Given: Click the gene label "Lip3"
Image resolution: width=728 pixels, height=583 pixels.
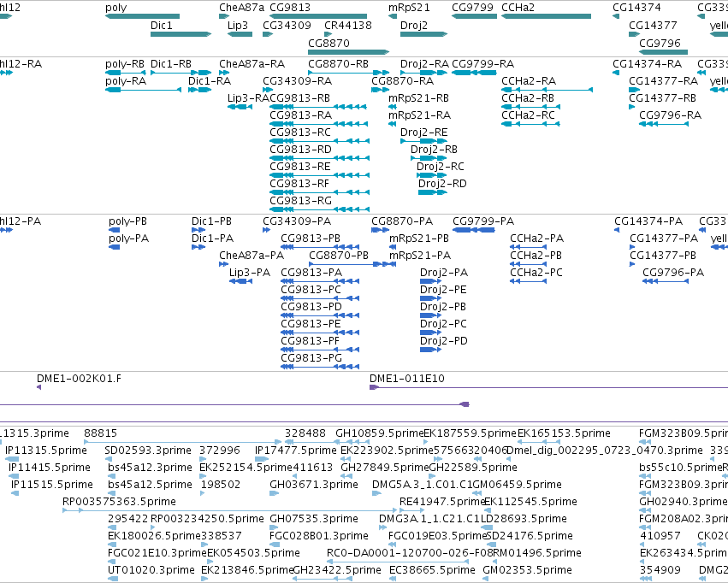Looking at the screenshot, I should pyautogui.click(x=238, y=25).
